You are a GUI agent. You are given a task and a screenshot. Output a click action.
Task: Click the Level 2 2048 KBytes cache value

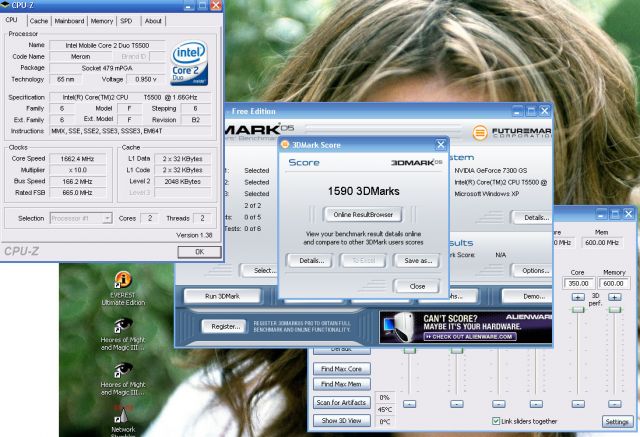(182, 182)
